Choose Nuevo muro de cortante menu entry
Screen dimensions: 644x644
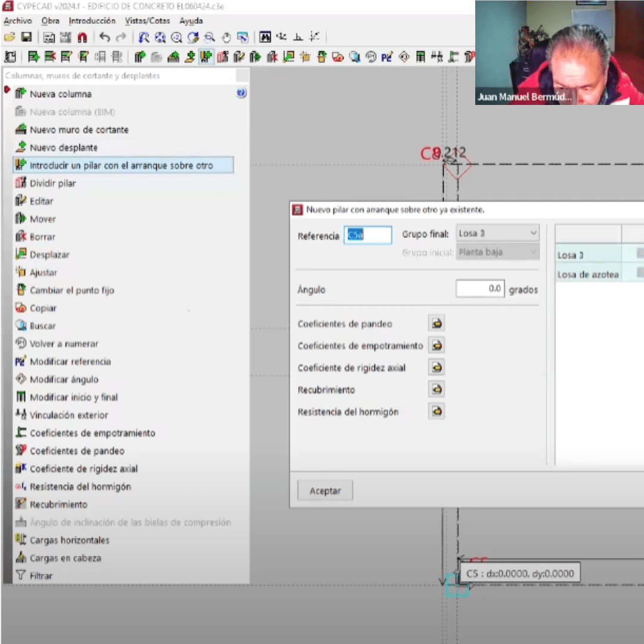79,129
